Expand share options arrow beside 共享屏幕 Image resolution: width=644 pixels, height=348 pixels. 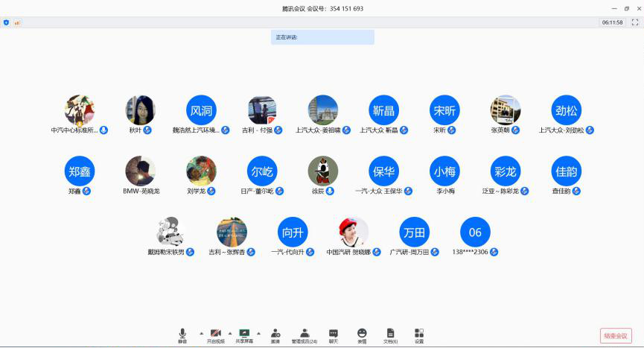click(258, 332)
